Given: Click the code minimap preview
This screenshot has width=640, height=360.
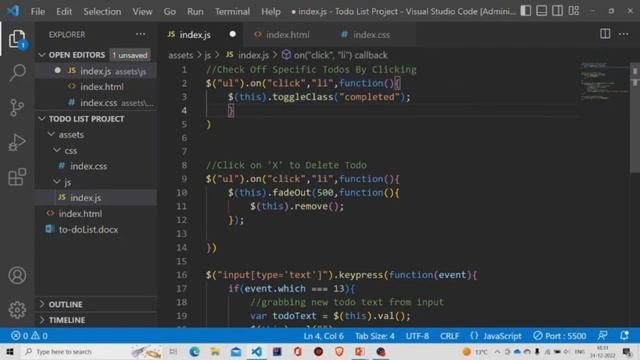Looking at the screenshot, I should coord(605,82).
